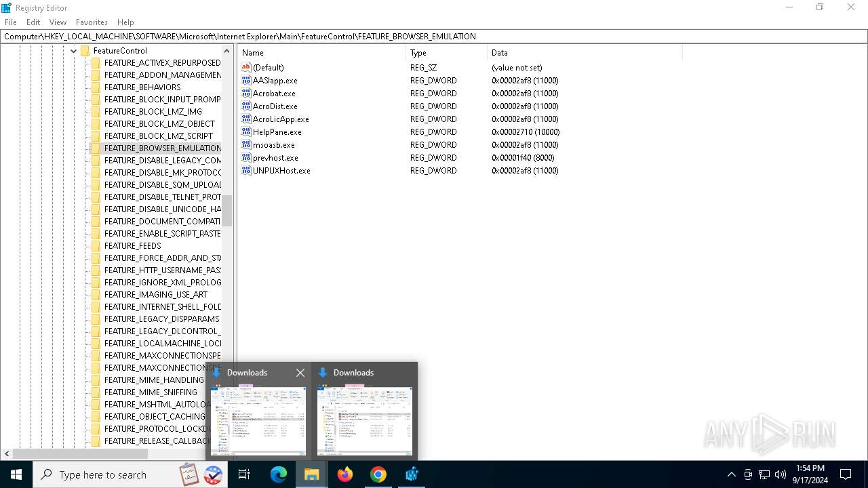Image resolution: width=868 pixels, height=488 pixels.
Task: Open the Favorites menu
Action: [x=92, y=22]
